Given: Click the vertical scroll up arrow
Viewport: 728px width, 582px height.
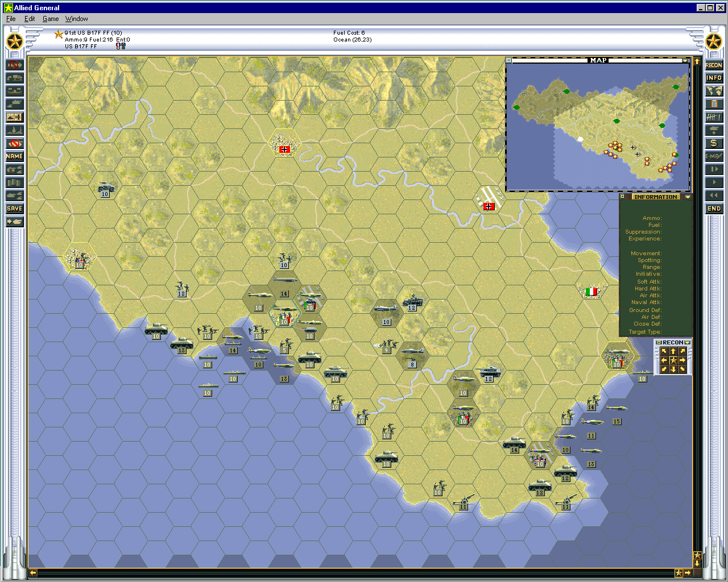Looking at the screenshot, I should point(697,61).
